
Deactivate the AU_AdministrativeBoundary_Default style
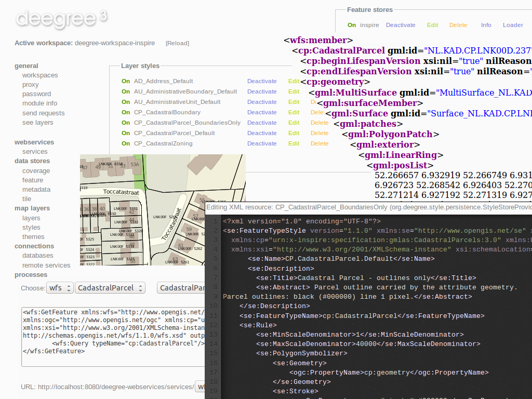pos(262,91)
